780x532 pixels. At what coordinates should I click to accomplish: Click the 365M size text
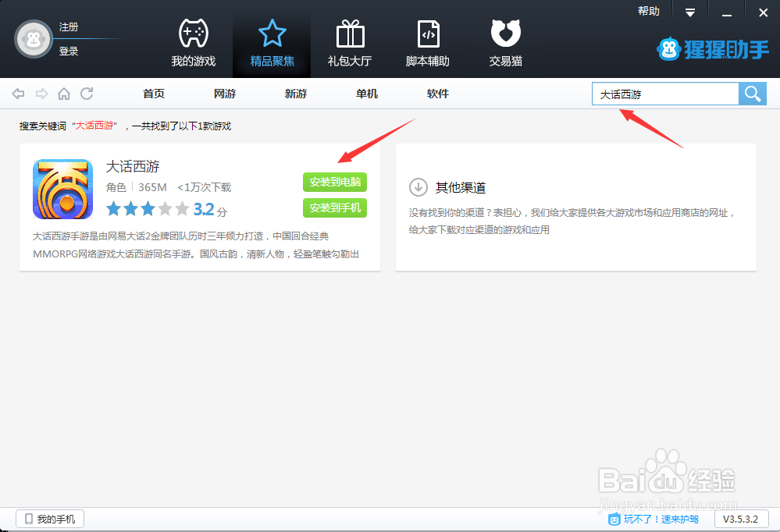click(152, 187)
